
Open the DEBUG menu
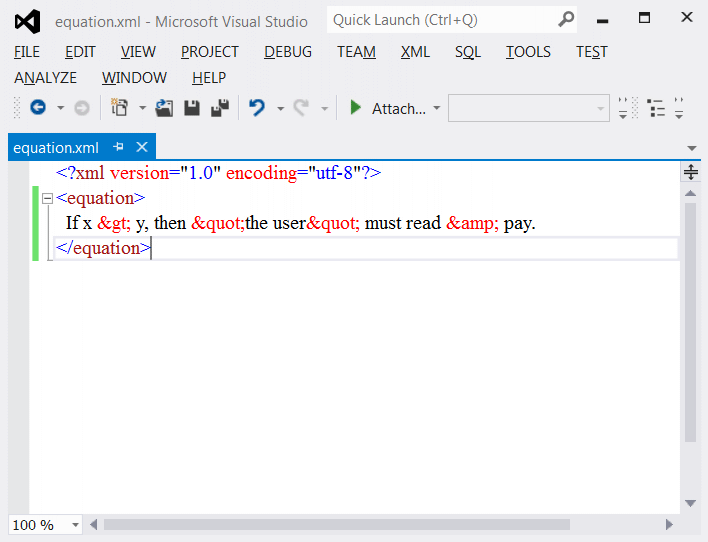coord(288,52)
